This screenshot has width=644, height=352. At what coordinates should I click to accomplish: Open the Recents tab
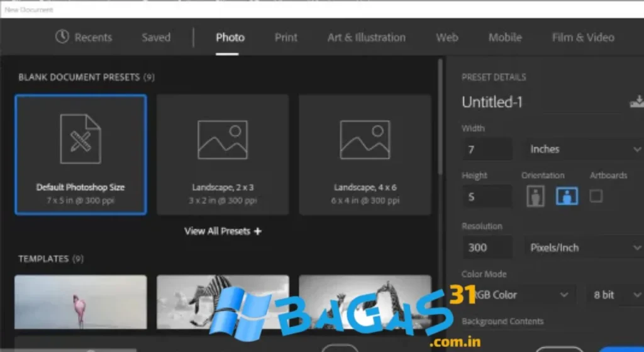pyautogui.click(x=84, y=37)
